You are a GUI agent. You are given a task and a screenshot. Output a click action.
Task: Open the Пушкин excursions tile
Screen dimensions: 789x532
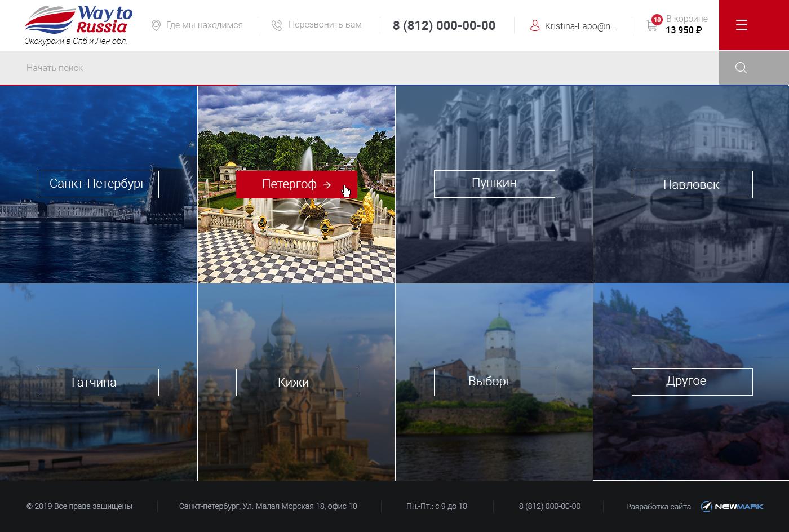pyautogui.click(x=494, y=184)
